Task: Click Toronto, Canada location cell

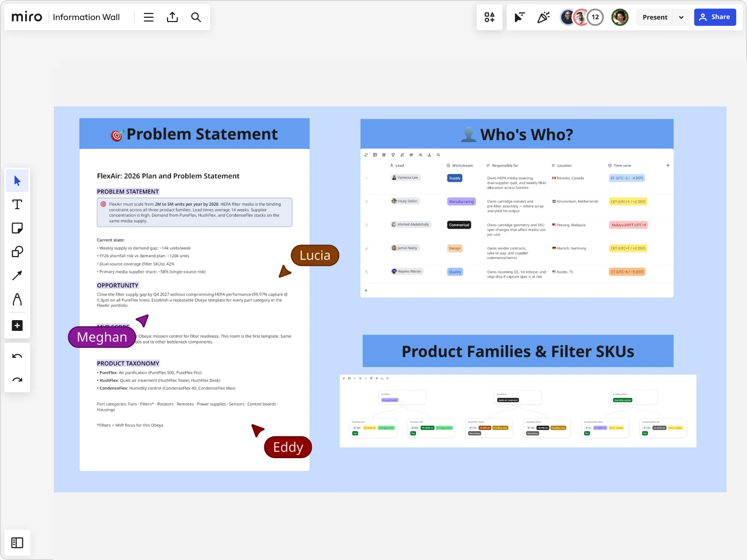Action: 568,178
